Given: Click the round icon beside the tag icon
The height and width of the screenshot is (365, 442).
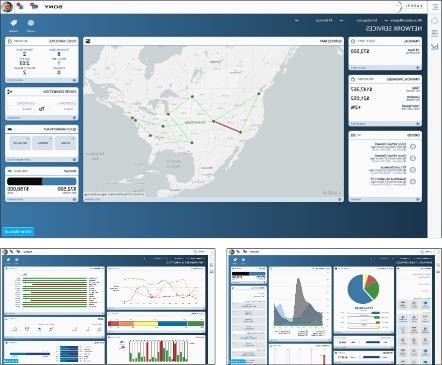Looking at the screenshot, I should (x=31, y=23).
